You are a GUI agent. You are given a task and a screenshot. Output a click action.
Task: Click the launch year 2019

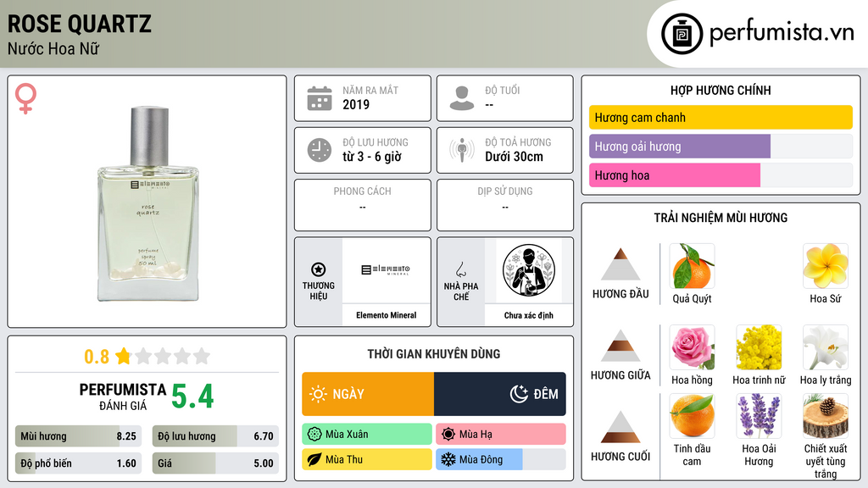[x=356, y=104]
